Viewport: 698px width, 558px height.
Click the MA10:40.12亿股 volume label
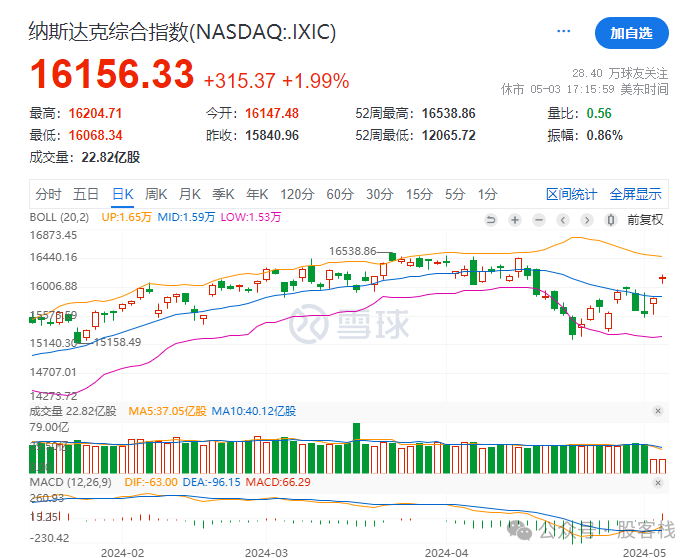254,411
